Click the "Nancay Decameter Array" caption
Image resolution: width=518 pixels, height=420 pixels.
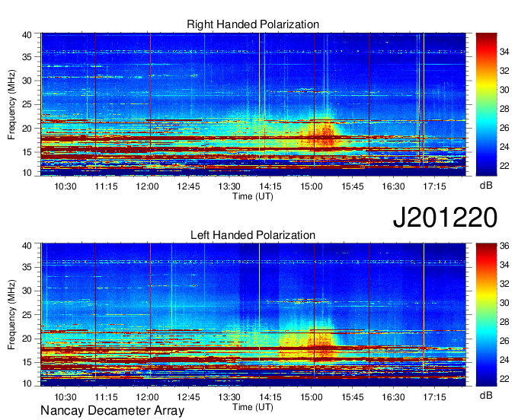(x=112, y=410)
